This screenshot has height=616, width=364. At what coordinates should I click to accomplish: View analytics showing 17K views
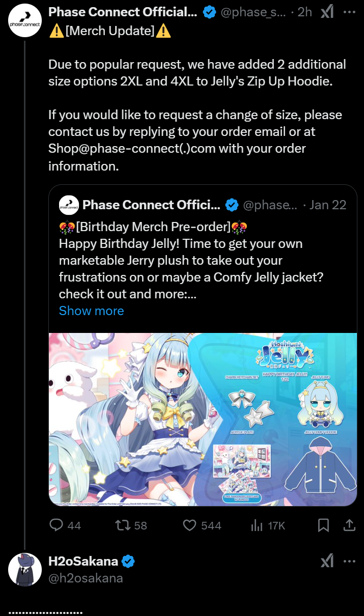(x=268, y=525)
